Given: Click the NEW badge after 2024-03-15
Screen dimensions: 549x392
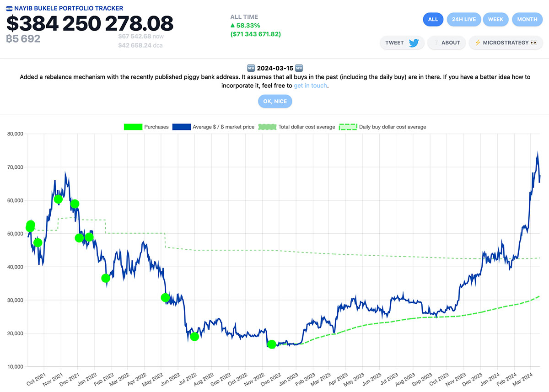Looking at the screenshot, I should click(x=299, y=68).
